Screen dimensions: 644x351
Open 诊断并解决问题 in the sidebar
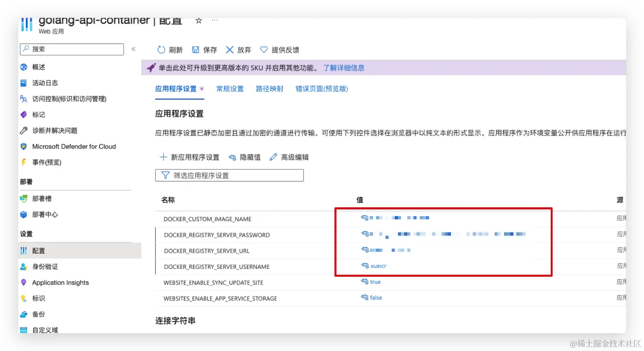pyautogui.click(x=54, y=130)
